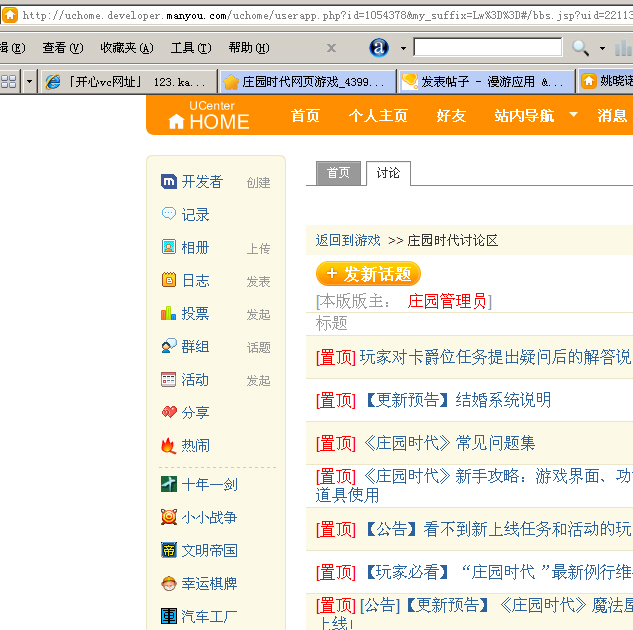Open the 活动 events calendar icon

(169, 380)
